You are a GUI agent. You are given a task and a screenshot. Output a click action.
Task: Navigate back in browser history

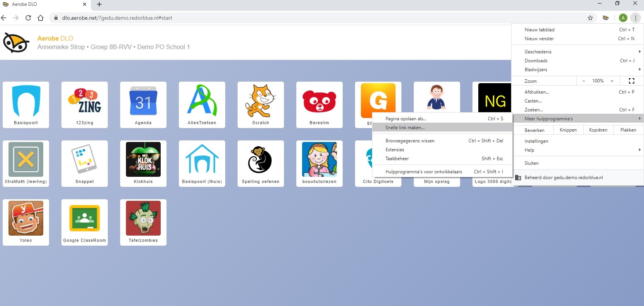4,18
